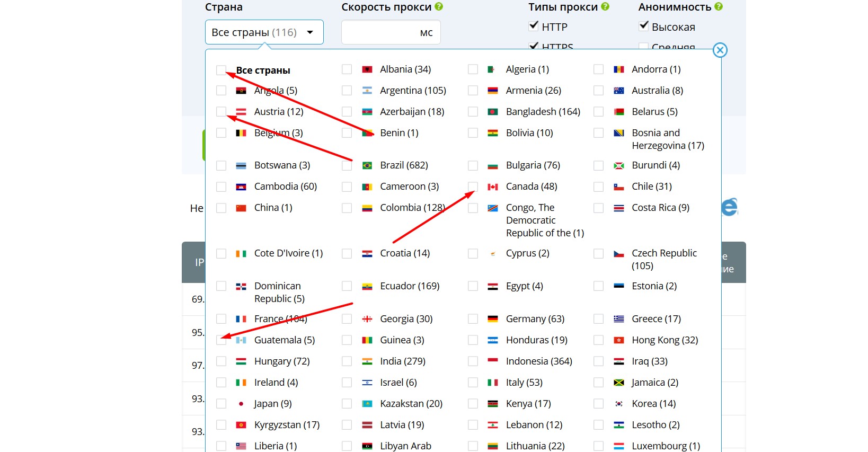
Task: Select the "Estonia (2)" label
Action: [x=654, y=286]
